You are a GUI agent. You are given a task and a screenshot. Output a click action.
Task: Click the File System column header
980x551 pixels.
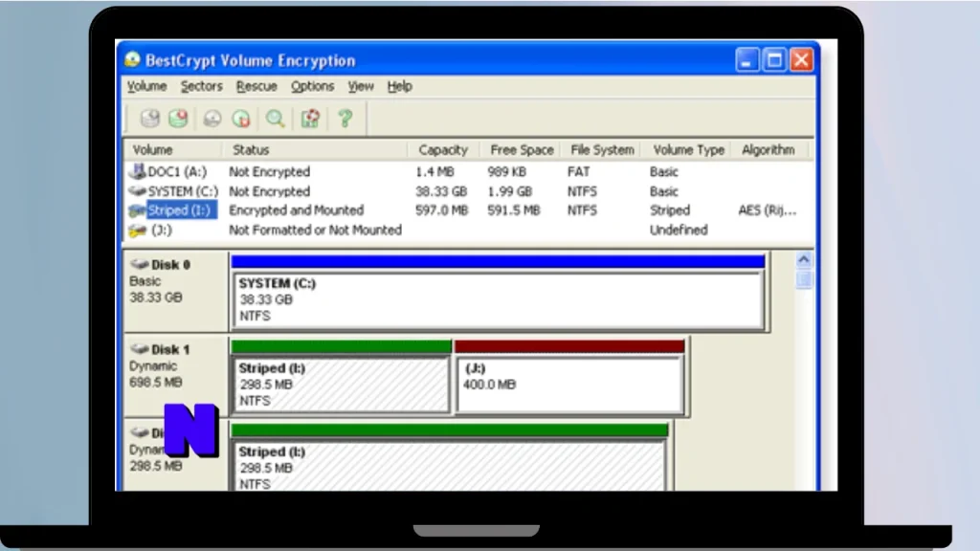point(602,150)
